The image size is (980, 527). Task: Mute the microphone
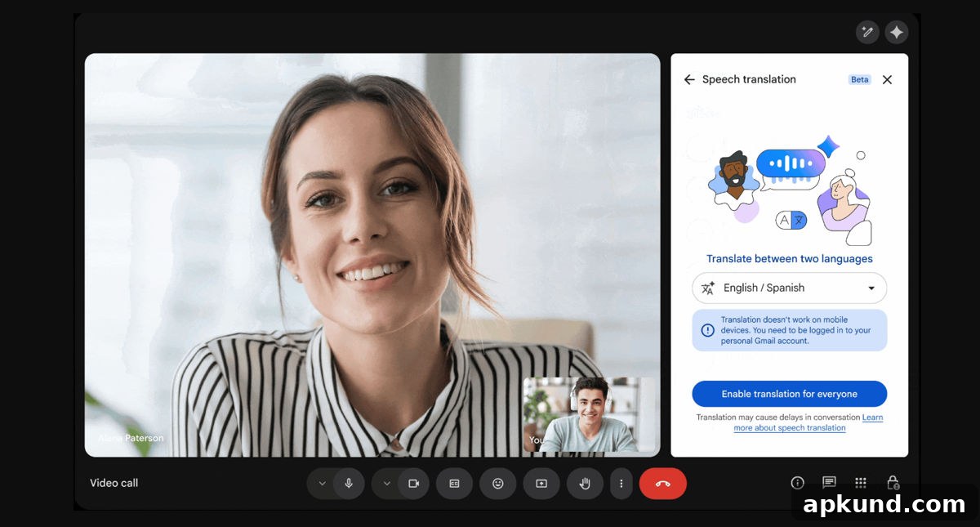(x=349, y=484)
